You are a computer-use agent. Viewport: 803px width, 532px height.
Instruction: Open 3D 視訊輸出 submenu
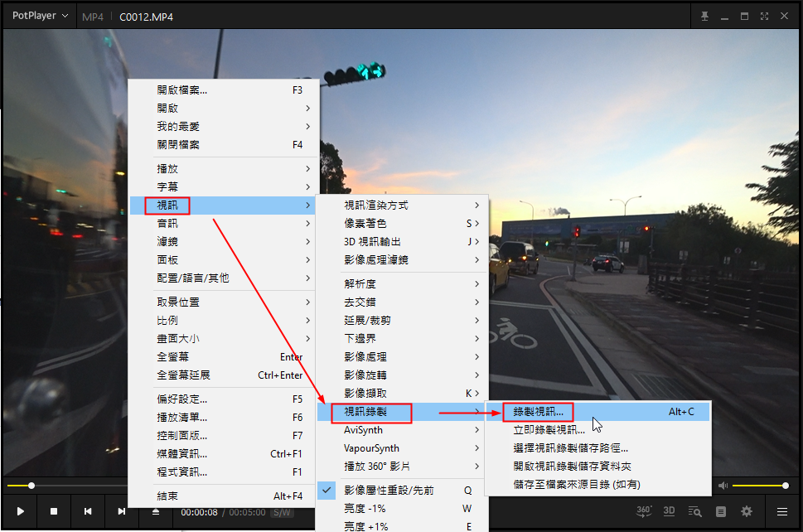point(402,242)
